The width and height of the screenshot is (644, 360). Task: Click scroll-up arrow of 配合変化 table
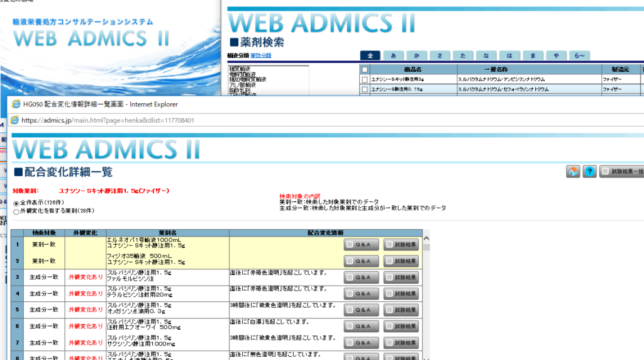(426, 239)
